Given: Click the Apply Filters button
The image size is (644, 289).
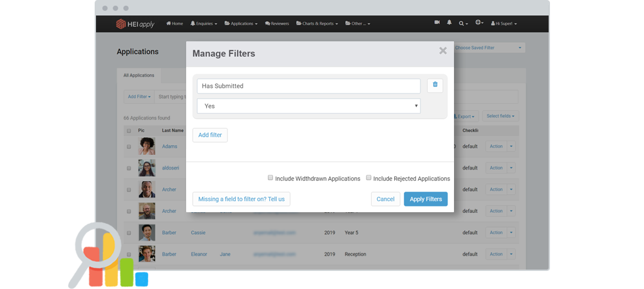Looking at the screenshot, I should [x=425, y=199].
